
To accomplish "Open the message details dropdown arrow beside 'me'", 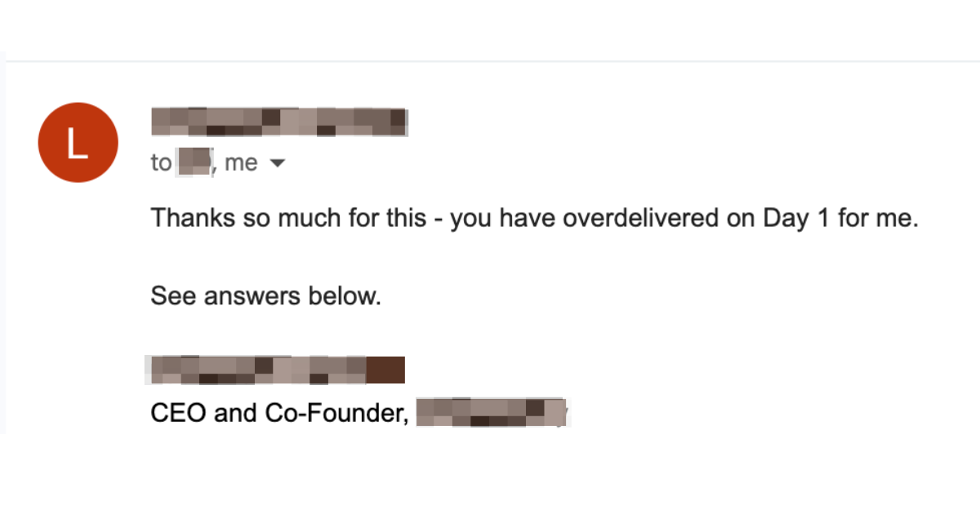I will point(278,162).
